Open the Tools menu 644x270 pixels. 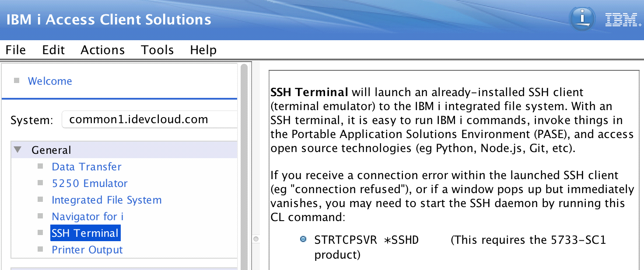tap(157, 50)
